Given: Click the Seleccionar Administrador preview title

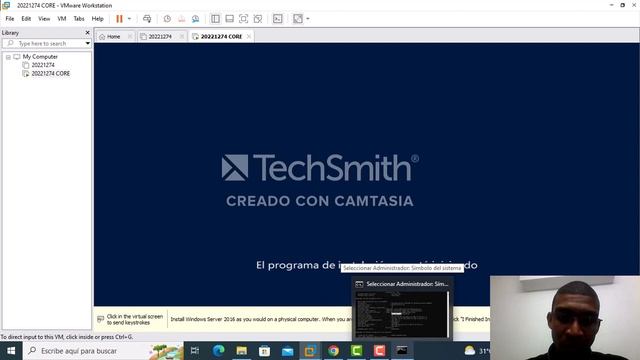Looking at the screenshot, I should pyautogui.click(x=407, y=284).
